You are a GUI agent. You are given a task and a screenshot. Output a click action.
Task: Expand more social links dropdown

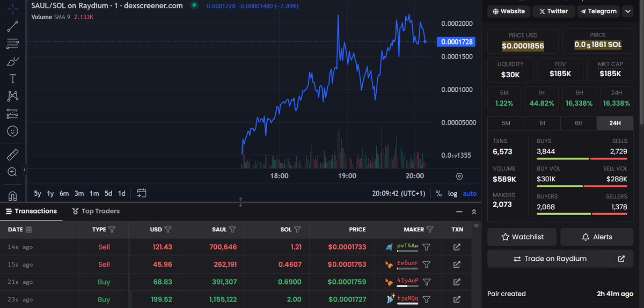click(x=627, y=11)
